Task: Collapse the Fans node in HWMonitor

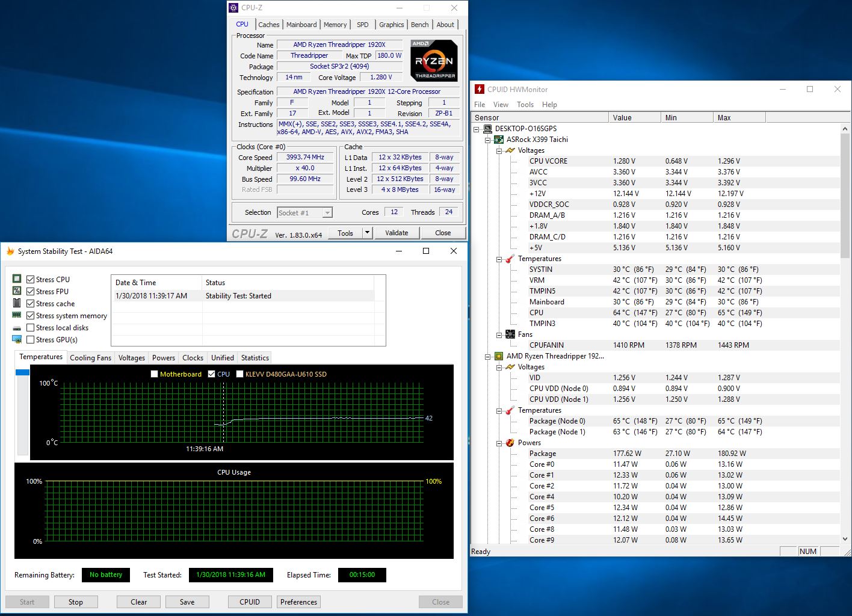Action: [x=499, y=334]
